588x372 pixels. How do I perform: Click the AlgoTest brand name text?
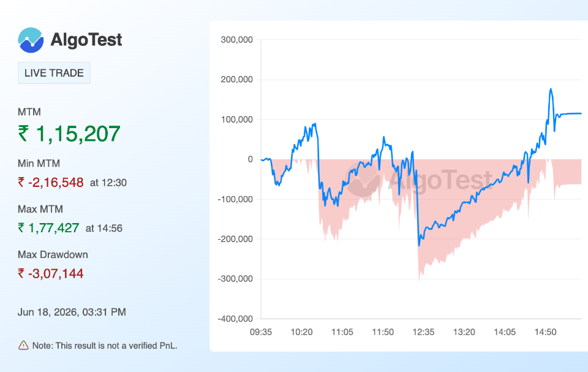[x=86, y=40]
